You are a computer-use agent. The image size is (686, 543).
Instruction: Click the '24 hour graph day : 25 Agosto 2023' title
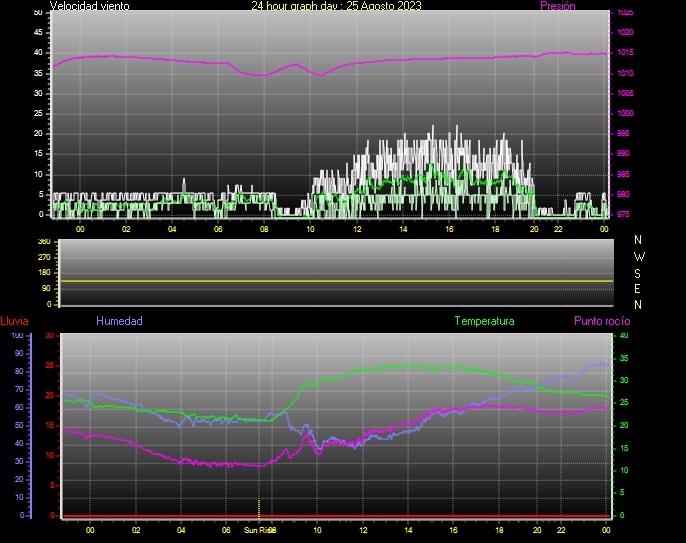(336, 6)
